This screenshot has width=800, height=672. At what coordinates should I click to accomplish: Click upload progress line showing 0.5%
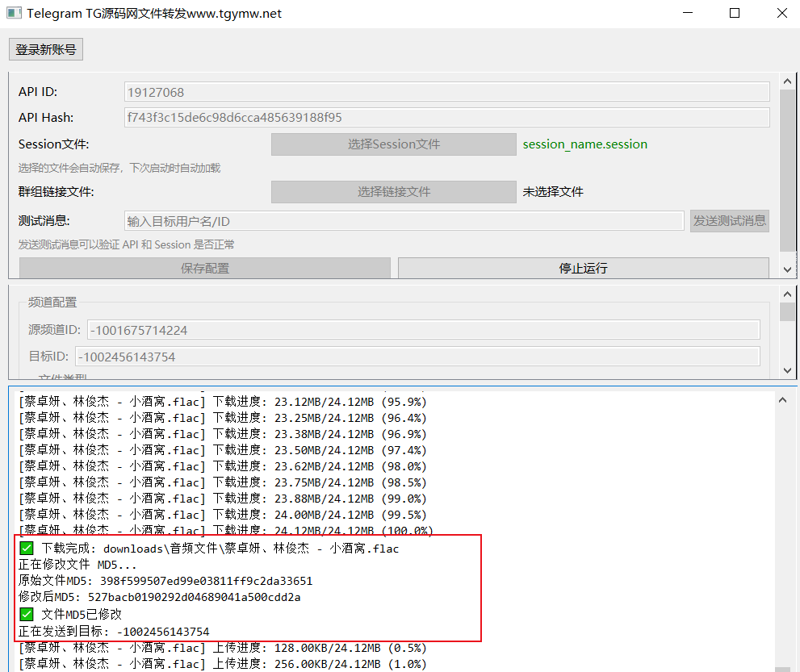tap(223, 648)
